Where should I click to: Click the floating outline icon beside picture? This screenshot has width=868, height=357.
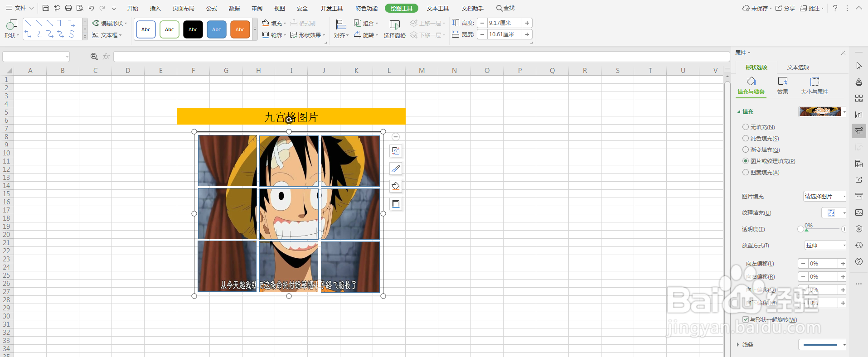click(x=396, y=204)
